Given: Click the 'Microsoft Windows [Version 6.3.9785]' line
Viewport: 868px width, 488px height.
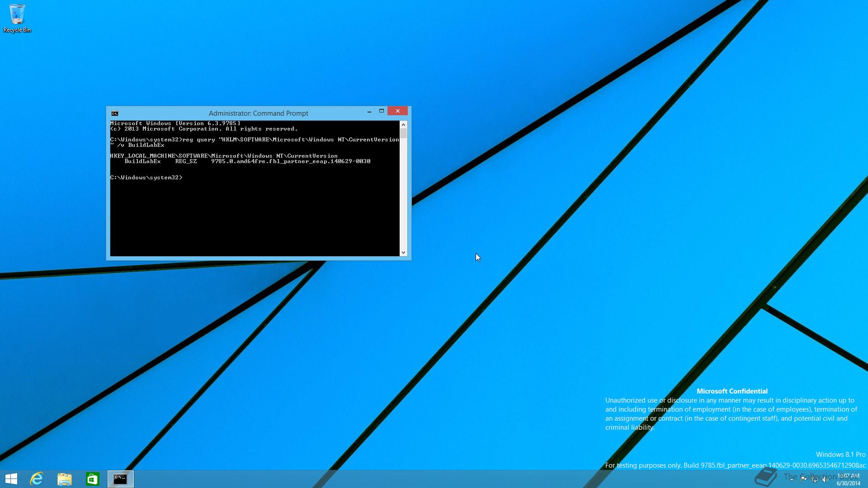Looking at the screenshot, I should [175, 123].
